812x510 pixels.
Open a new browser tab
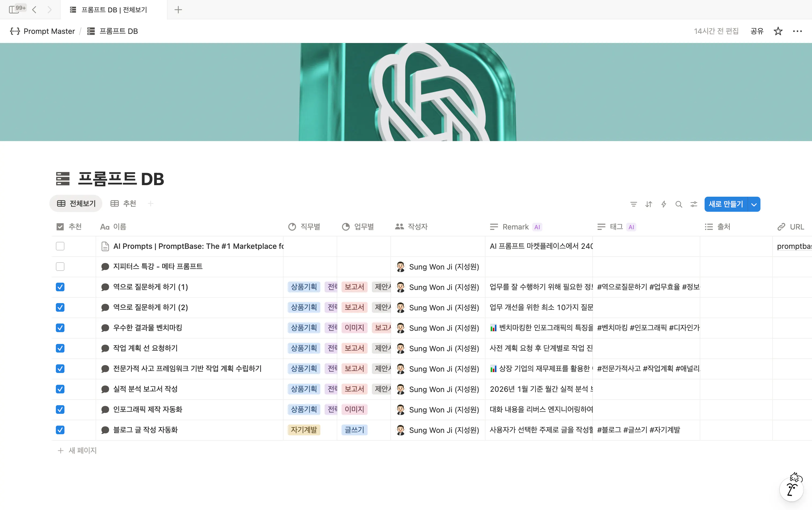178,9
